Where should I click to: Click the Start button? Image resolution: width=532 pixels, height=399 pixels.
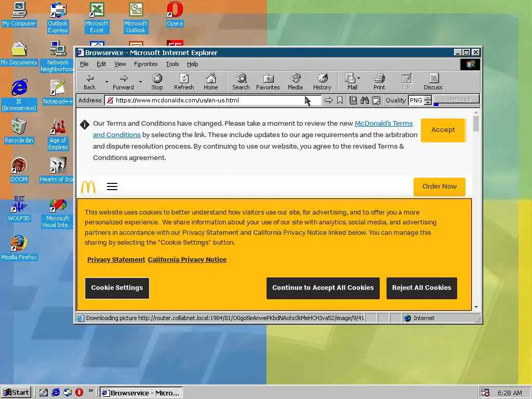pyautogui.click(x=16, y=393)
